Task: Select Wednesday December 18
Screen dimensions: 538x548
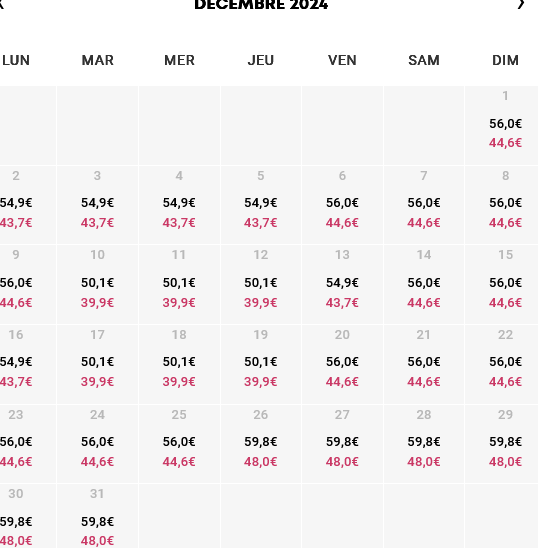Action: click(179, 365)
